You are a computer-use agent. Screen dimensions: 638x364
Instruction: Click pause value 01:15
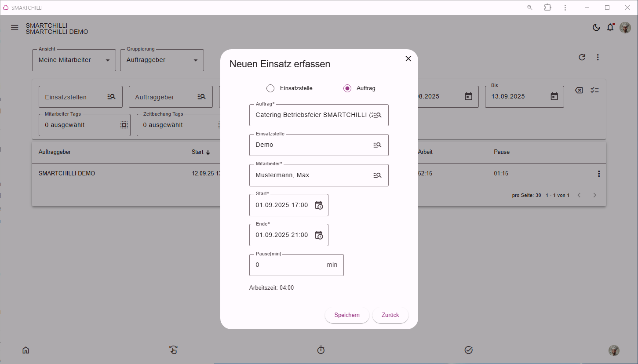(501, 174)
